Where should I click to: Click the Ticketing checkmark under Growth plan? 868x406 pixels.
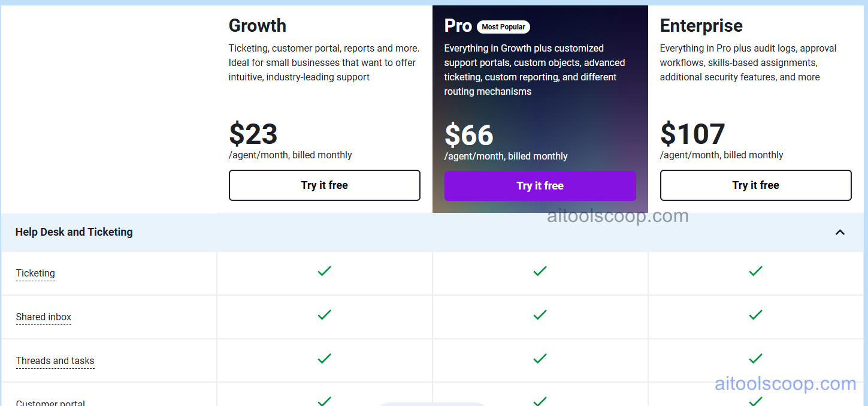coord(324,271)
